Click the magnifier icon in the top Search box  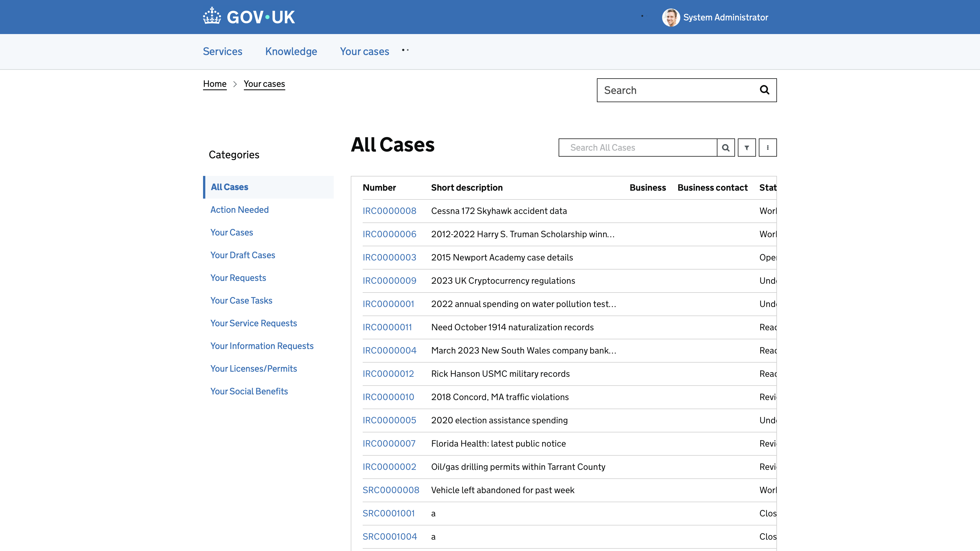(x=764, y=90)
